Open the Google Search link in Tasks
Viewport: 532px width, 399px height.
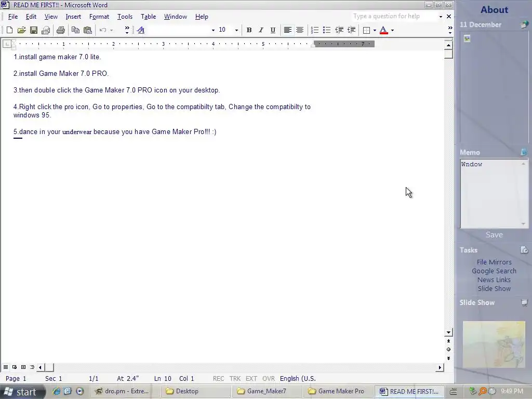[494, 271]
